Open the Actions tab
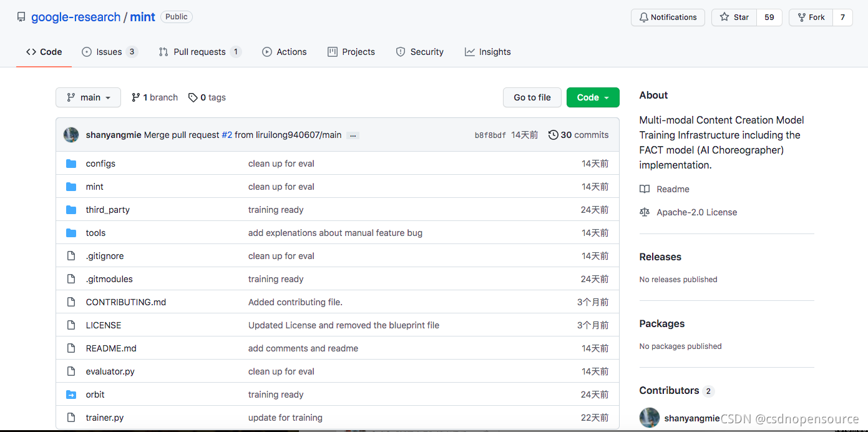Screen dimensions: 868x432 pyautogui.click(x=285, y=52)
